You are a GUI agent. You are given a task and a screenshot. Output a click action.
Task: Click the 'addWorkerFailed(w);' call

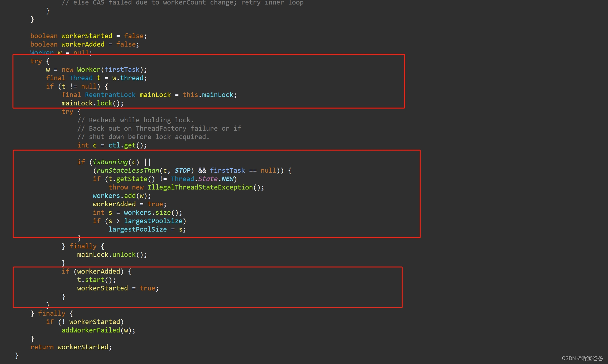99,330
